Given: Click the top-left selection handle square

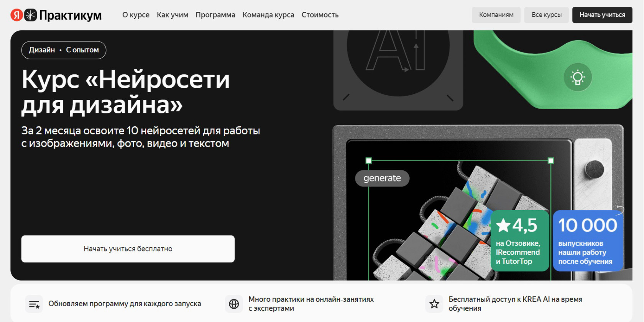Looking at the screenshot, I should tap(369, 161).
